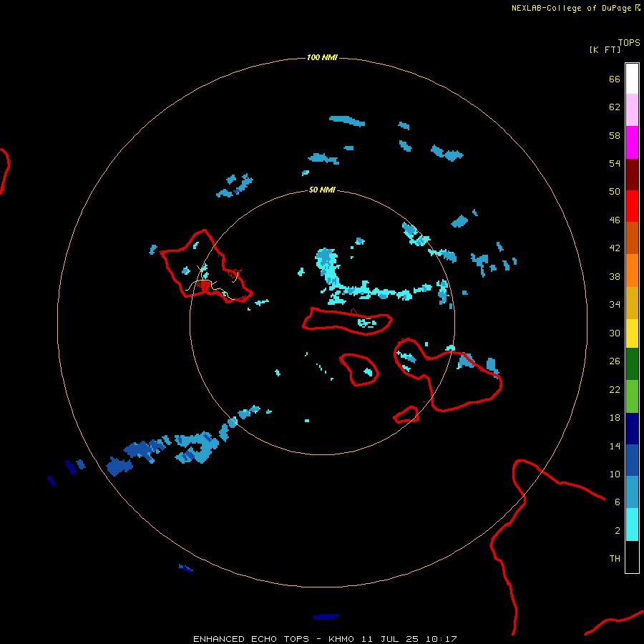
Task: Click legend value 42
Action: pyautogui.click(x=615, y=248)
